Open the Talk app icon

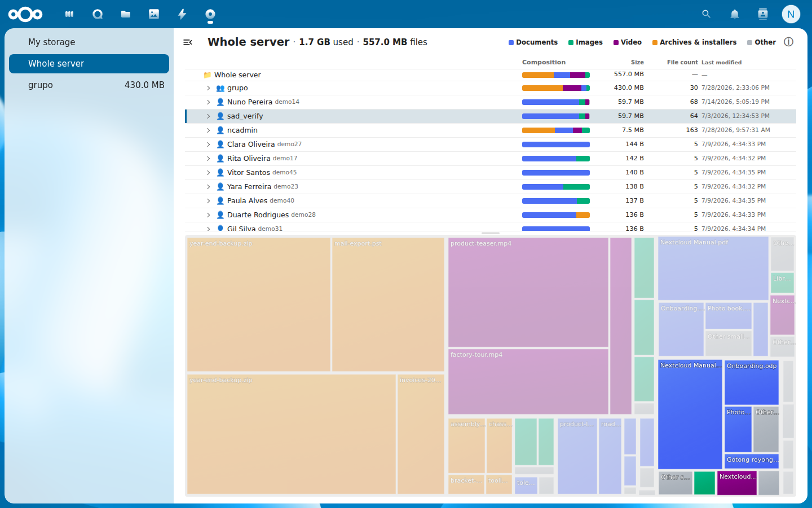pyautogui.click(x=98, y=14)
